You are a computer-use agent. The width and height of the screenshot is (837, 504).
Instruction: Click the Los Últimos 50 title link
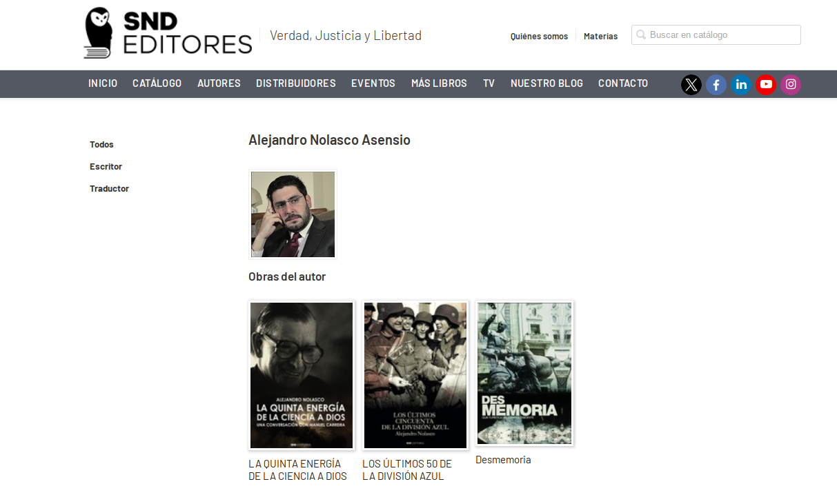click(407, 470)
